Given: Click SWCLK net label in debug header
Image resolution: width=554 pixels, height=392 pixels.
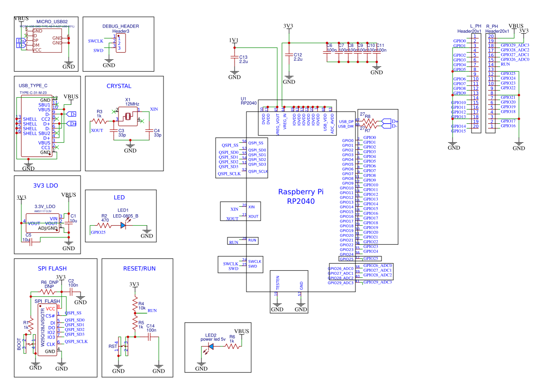Looking at the screenshot, I should pos(95,41).
